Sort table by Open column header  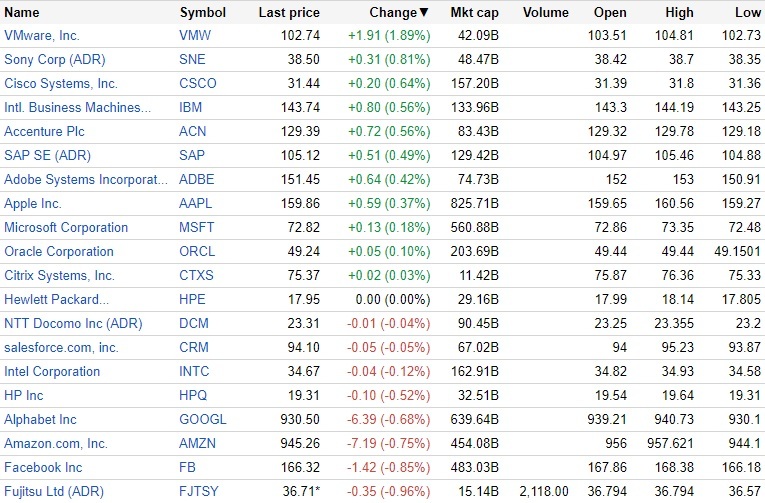[610, 13]
